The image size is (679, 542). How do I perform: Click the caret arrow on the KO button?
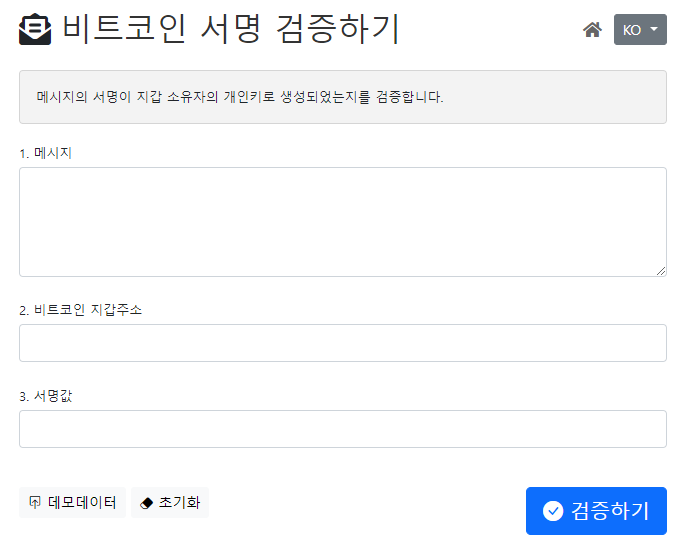pos(654,29)
